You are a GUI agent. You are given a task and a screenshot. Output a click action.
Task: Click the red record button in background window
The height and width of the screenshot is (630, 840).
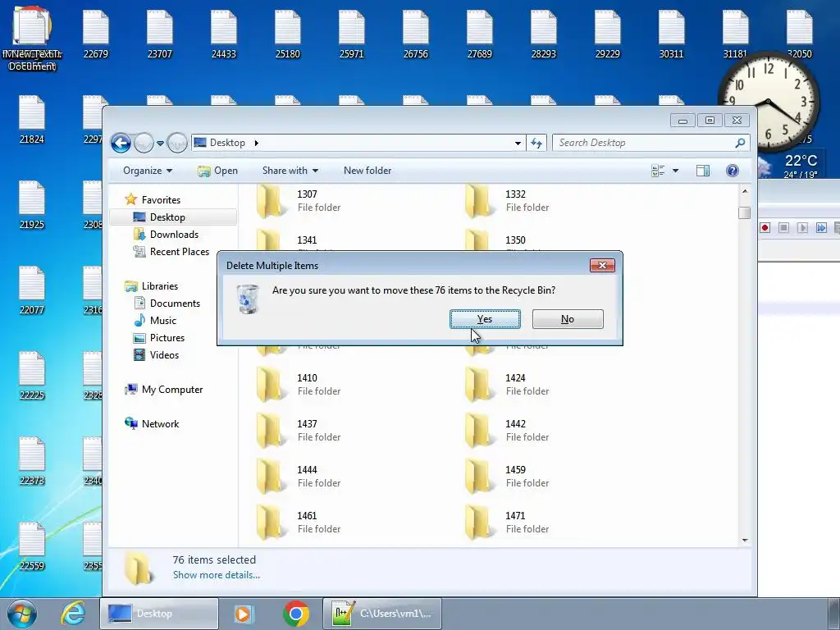(765, 228)
